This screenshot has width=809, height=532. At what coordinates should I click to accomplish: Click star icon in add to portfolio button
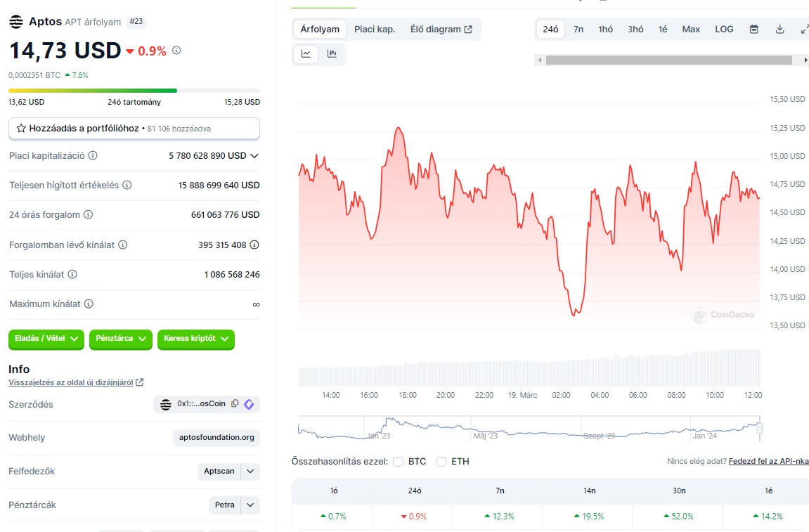point(21,129)
